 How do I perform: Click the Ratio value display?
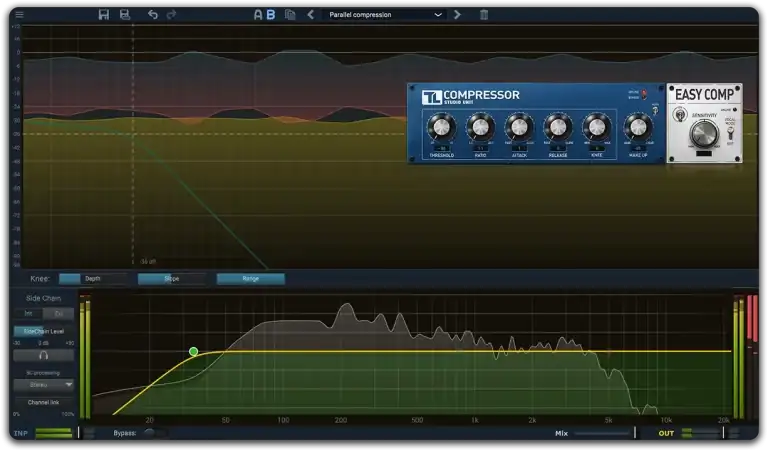tap(480, 148)
